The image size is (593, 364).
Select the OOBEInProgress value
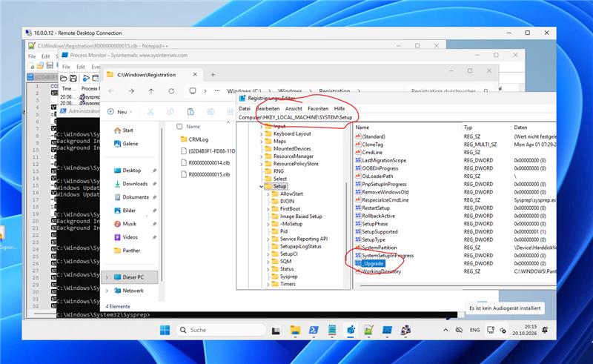click(380, 168)
